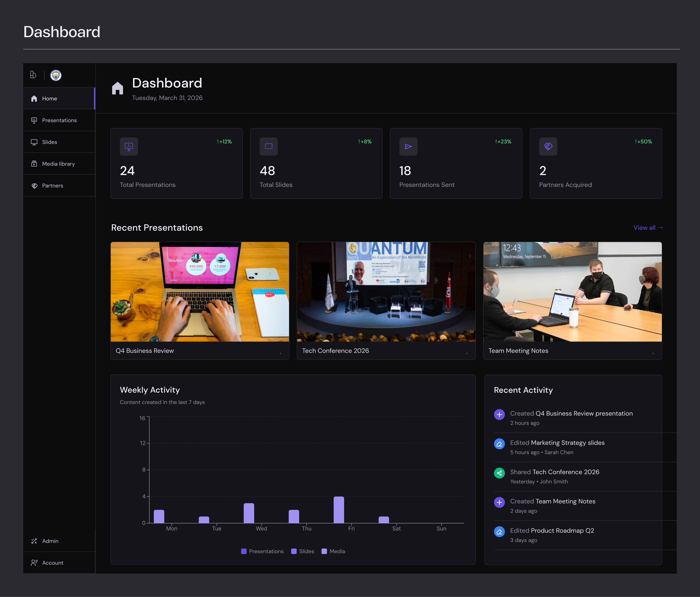Open the Account page link

52,563
